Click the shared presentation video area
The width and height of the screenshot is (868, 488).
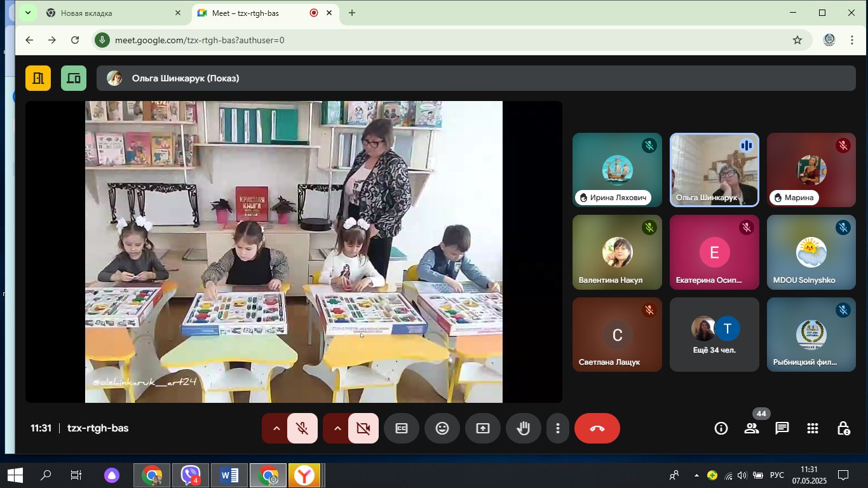tap(294, 252)
